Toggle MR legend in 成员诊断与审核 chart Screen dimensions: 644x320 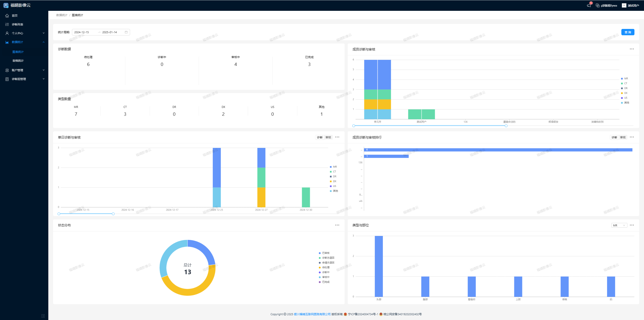[x=624, y=78]
